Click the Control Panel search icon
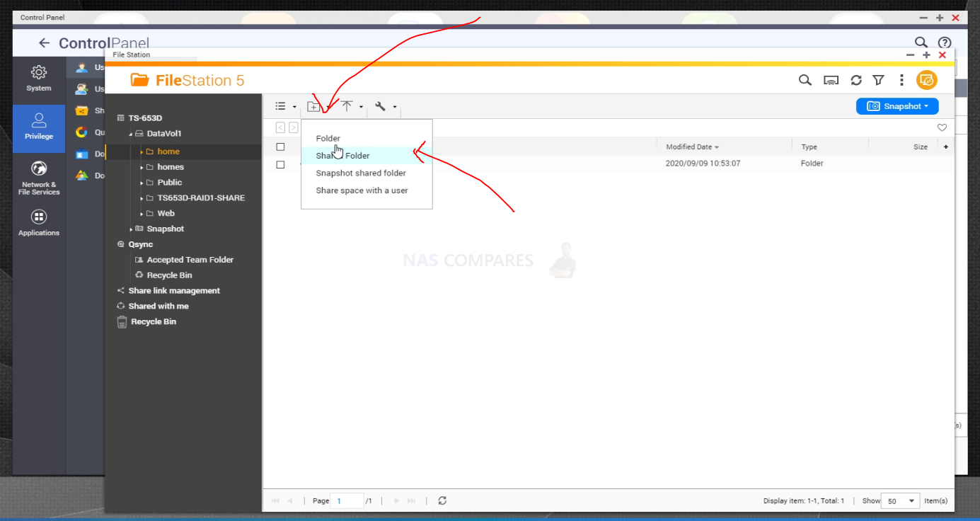The width and height of the screenshot is (980, 521). 921,42
